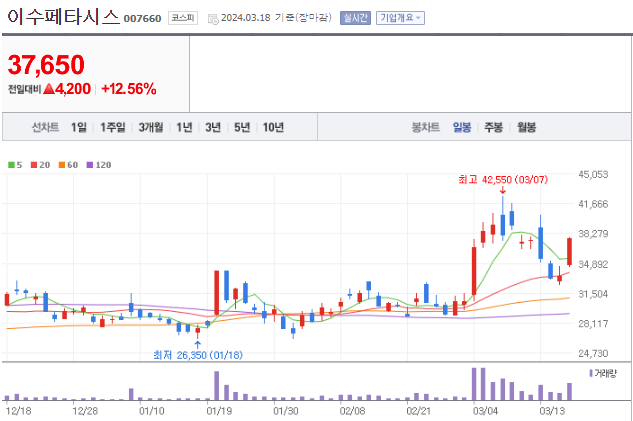The width and height of the screenshot is (633, 421).
Task: Click the 03/04 date axis label
Action: click(x=485, y=411)
